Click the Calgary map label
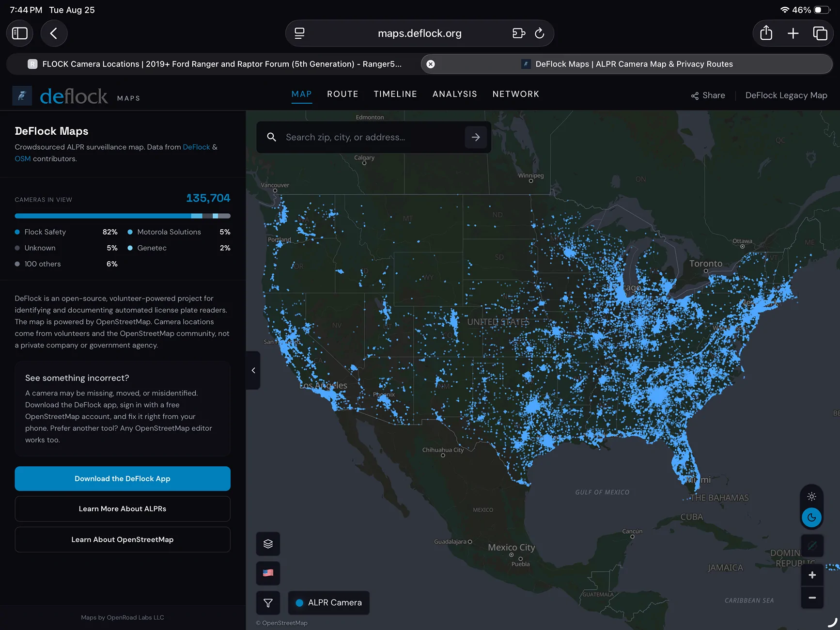 (x=364, y=158)
